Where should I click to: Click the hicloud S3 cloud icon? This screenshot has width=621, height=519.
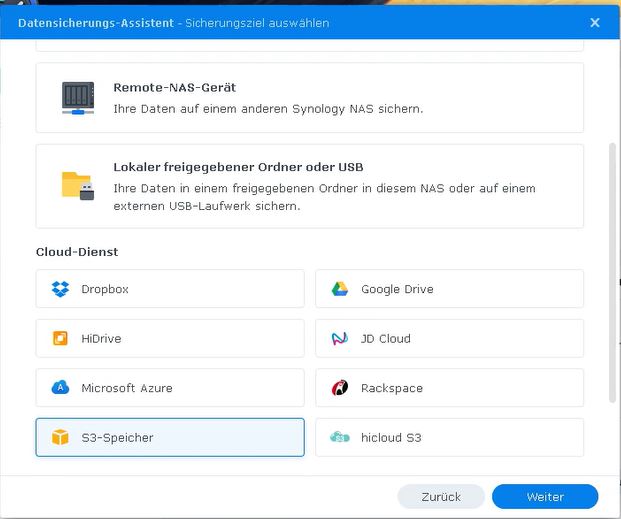tap(340, 437)
